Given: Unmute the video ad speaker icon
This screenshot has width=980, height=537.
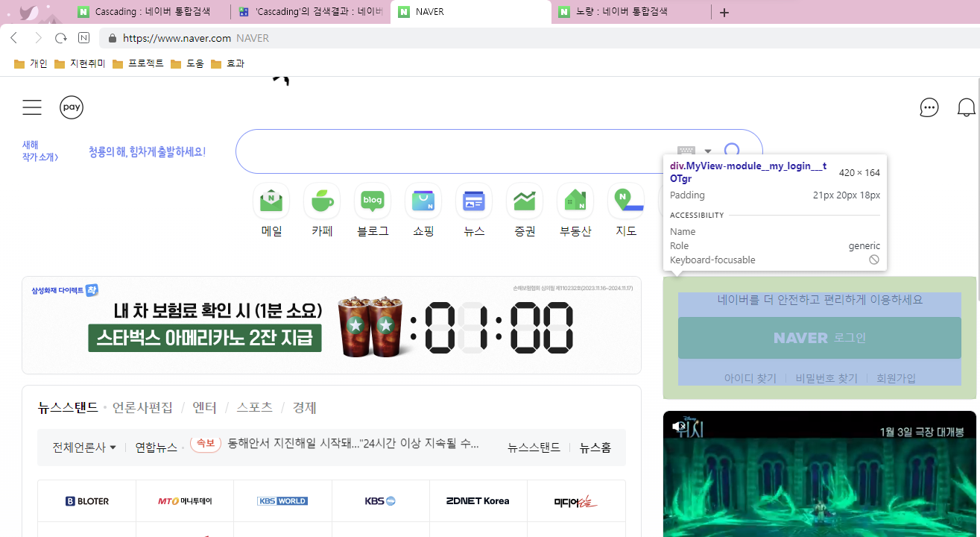Looking at the screenshot, I should [679, 427].
